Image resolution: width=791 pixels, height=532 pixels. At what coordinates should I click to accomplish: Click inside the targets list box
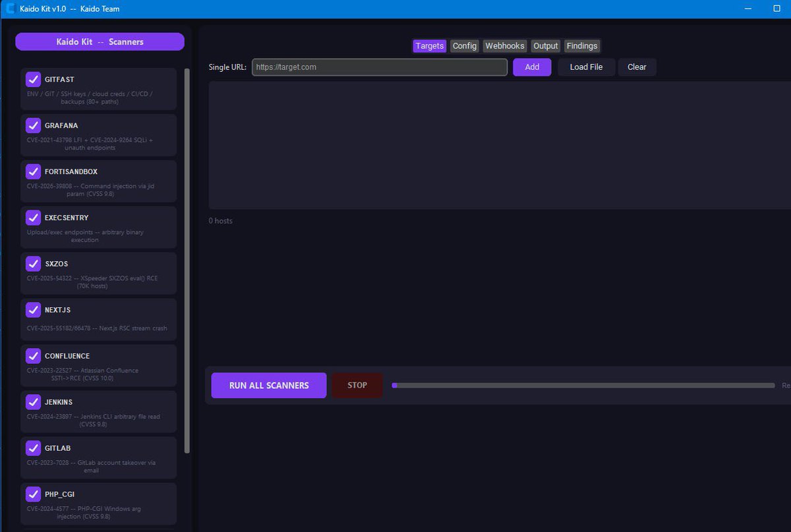[500, 145]
